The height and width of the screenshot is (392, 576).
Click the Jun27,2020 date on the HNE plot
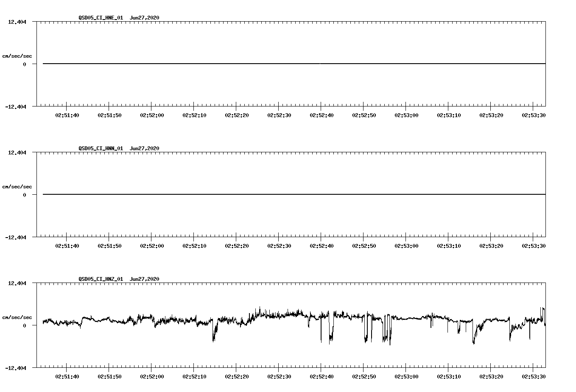[x=145, y=18]
